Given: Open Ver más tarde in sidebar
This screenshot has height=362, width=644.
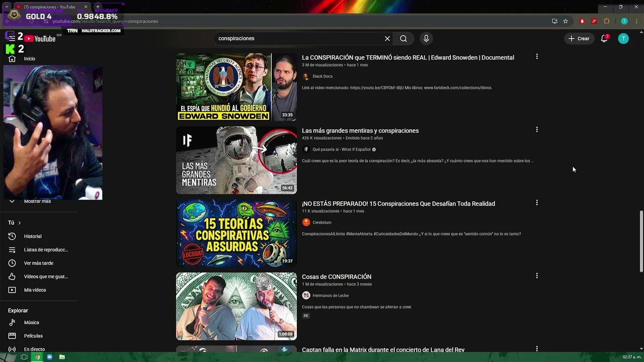Looking at the screenshot, I should 39,263.
